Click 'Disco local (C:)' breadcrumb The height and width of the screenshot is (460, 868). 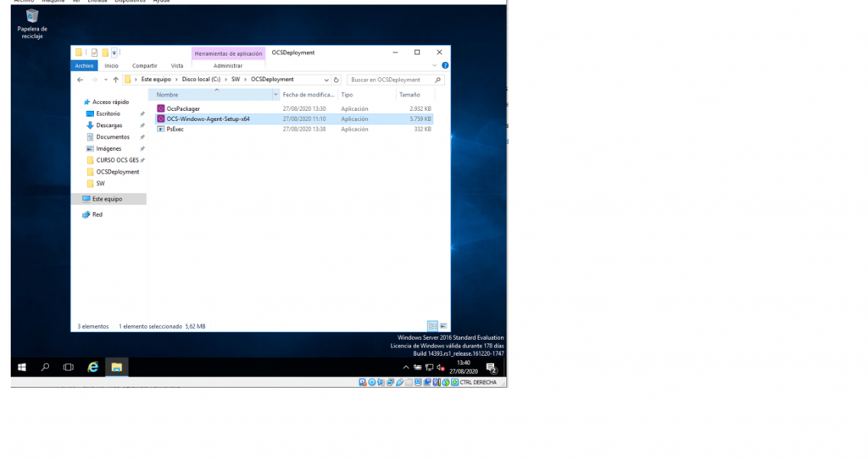(201, 79)
